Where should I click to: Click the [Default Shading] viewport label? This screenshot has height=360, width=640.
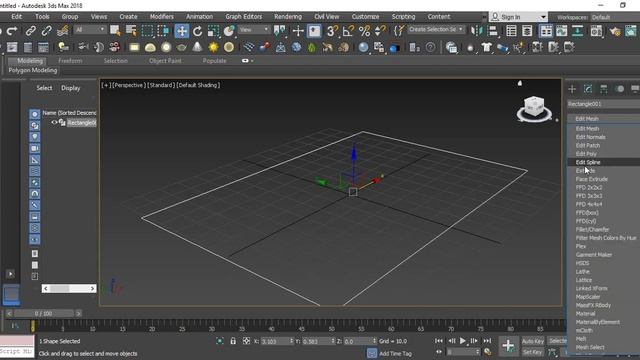click(x=198, y=85)
